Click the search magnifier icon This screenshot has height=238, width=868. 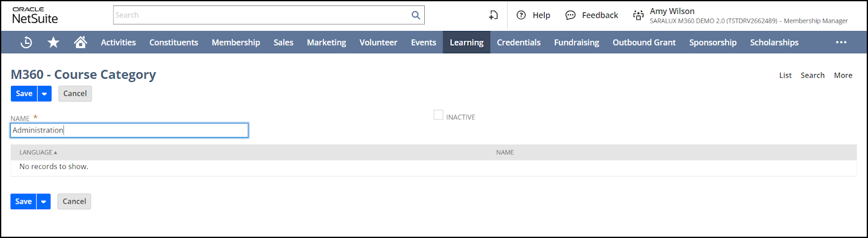tap(416, 15)
